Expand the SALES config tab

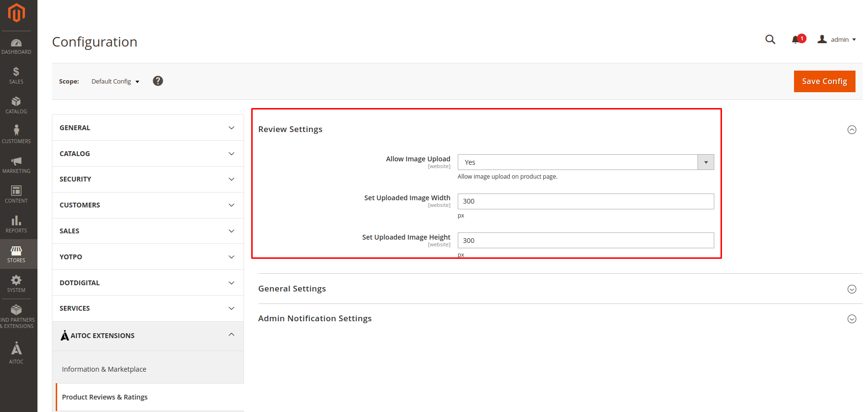[x=148, y=231]
